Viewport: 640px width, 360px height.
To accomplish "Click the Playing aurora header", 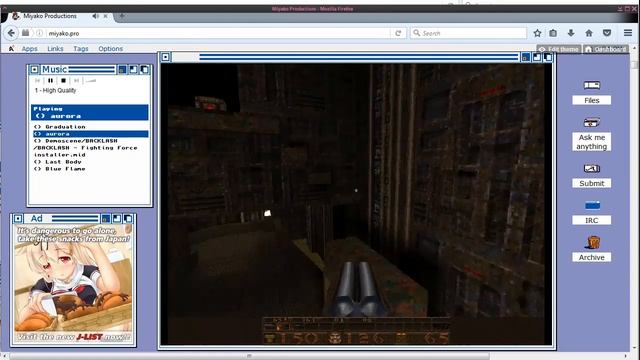I will pos(90,112).
